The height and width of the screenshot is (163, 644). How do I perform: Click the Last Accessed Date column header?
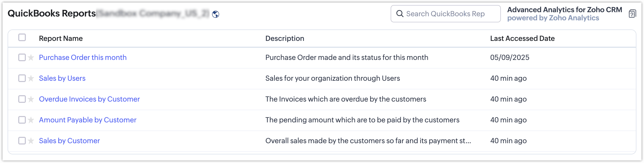[x=522, y=38]
